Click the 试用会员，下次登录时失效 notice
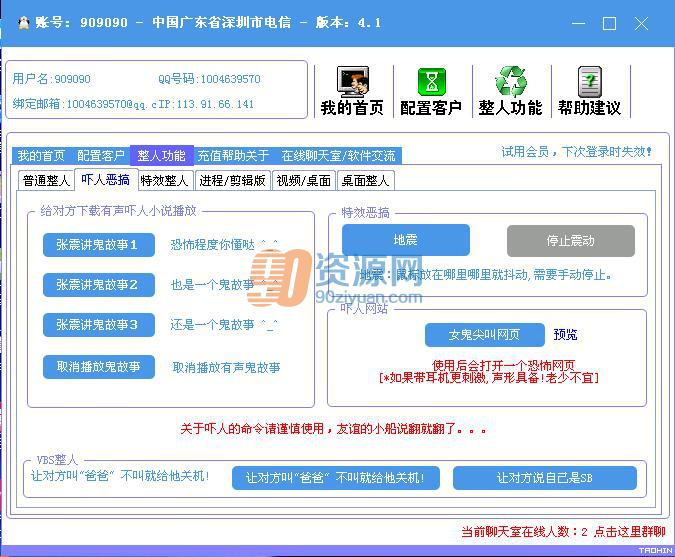 tap(576, 152)
